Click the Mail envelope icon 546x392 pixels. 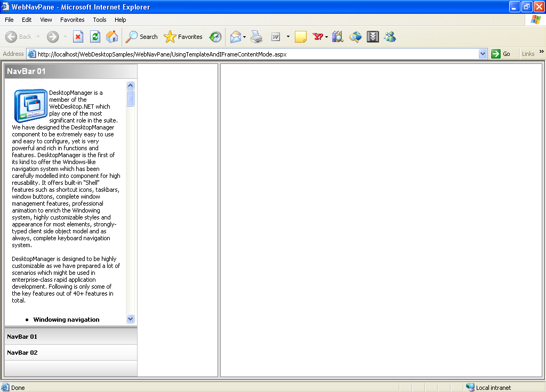pyautogui.click(x=235, y=37)
